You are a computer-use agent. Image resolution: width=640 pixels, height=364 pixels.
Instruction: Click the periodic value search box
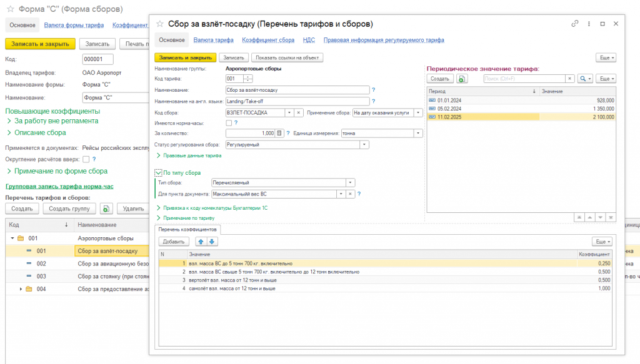[x=524, y=79]
